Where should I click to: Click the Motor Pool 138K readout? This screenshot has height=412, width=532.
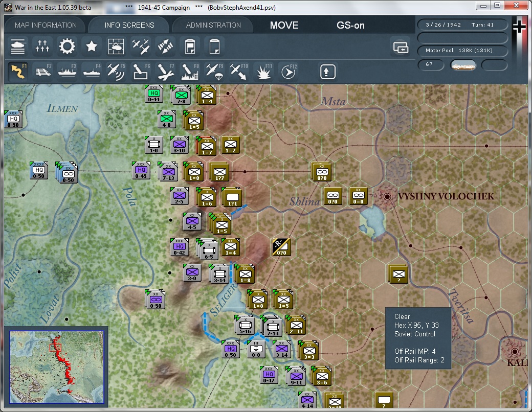tap(462, 51)
